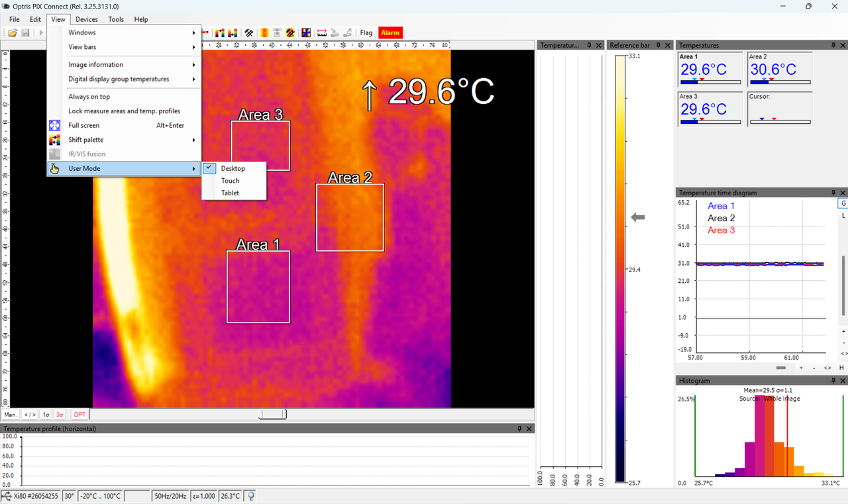Toggle the 1σ scaling button

pos(46,415)
